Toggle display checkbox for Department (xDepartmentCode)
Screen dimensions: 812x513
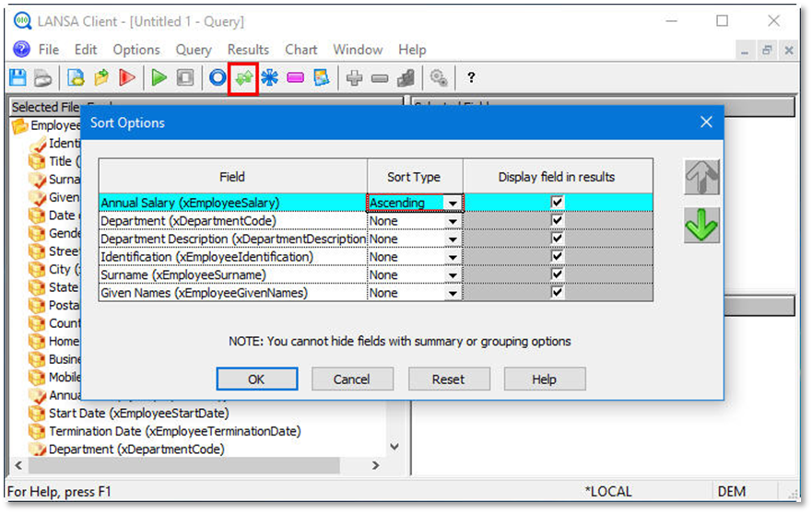click(x=558, y=220)
